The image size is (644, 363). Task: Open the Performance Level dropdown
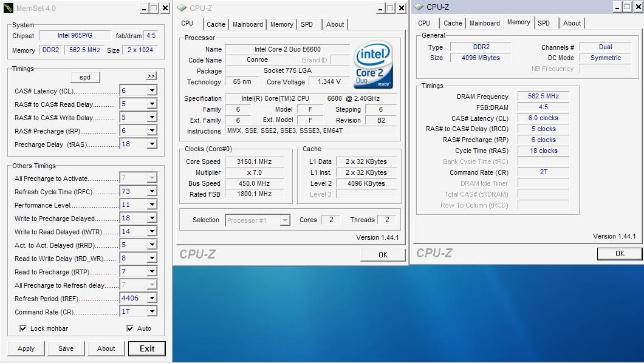(152, 205)
